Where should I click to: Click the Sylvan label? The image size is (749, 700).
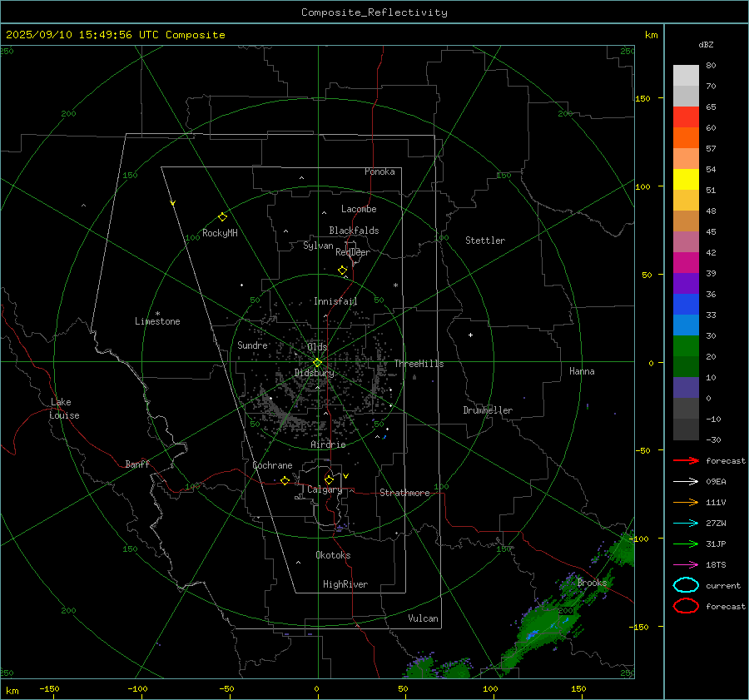pyautogui.click(x=318, y=246)
